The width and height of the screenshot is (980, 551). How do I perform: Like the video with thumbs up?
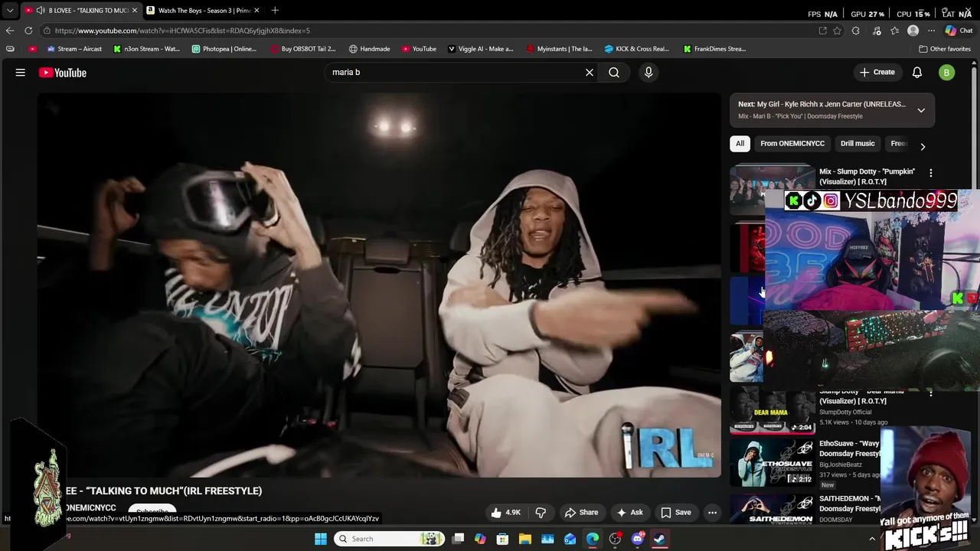507,513
